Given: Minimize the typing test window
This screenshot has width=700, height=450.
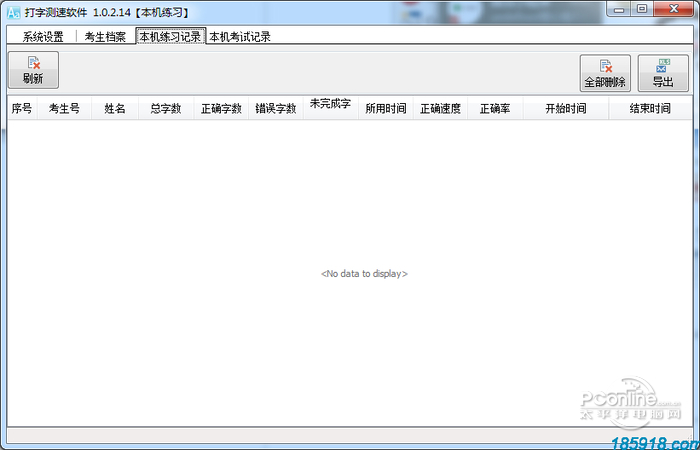Looking at the screenshot, I should [619, 9].
